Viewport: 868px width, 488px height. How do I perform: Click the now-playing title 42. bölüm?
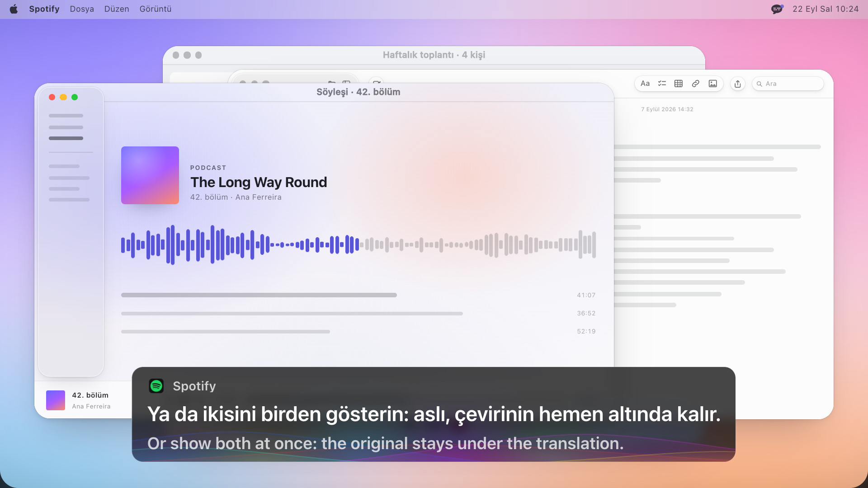tap(90, 395)
